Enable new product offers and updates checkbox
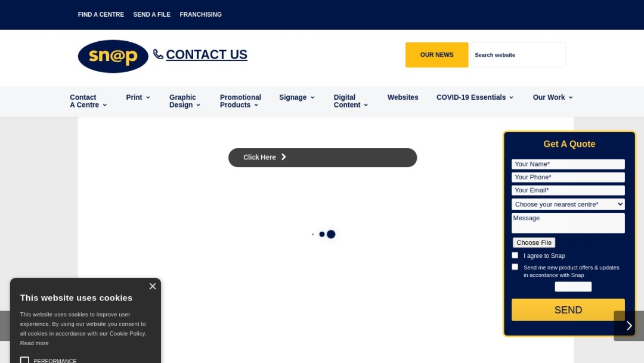The height and width of the screenshot is (363, 644). [515, 267]
